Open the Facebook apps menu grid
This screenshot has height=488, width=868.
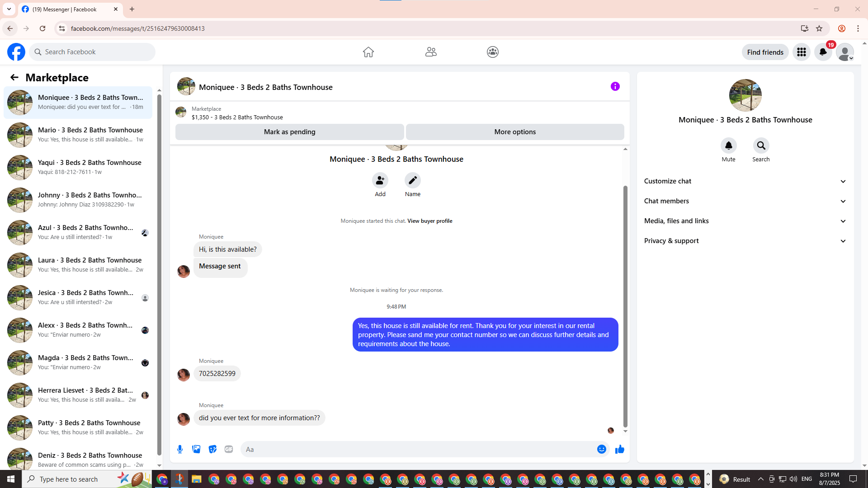[x=802, y=52]
